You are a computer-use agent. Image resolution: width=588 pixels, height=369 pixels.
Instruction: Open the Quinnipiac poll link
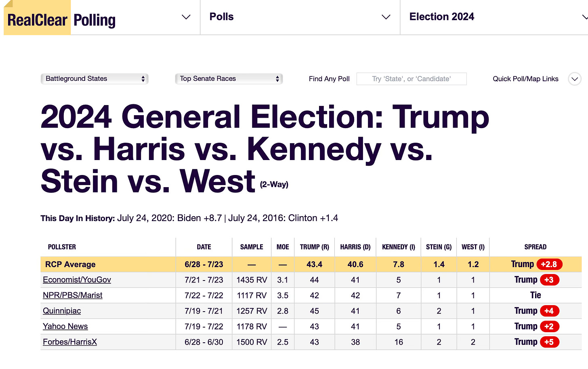62,311
